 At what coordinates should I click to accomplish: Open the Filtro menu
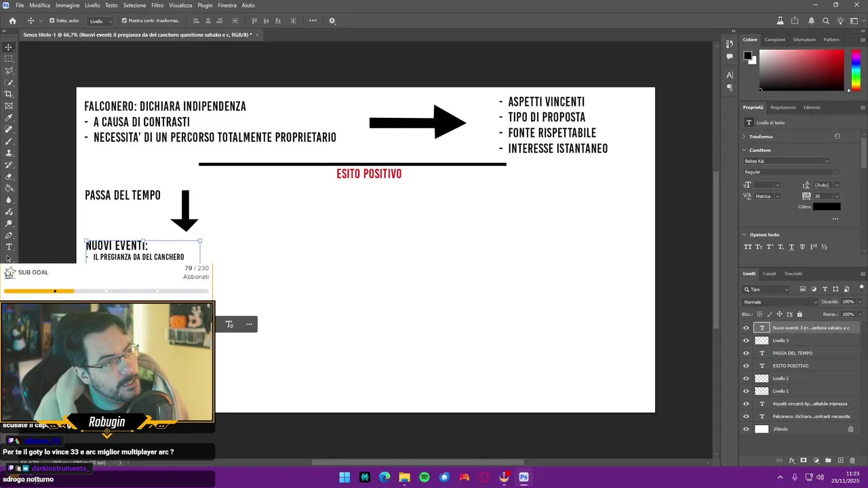pos(157,5)
